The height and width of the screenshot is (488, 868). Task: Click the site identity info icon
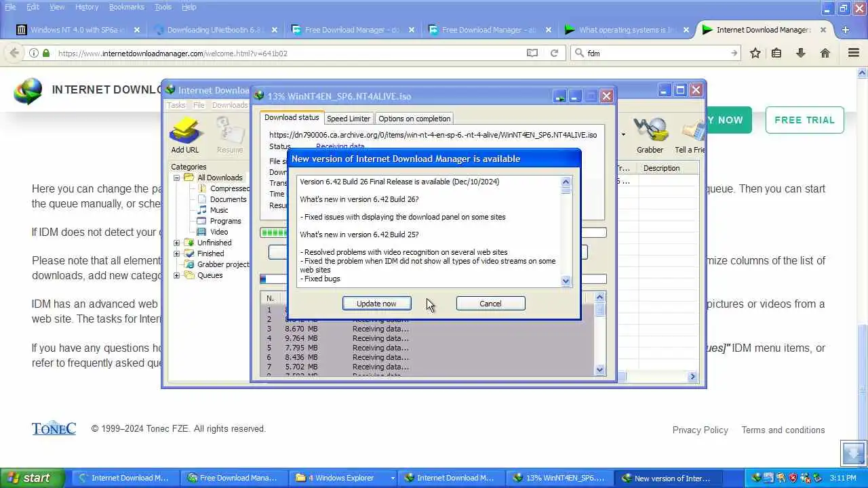click(33, 53)
